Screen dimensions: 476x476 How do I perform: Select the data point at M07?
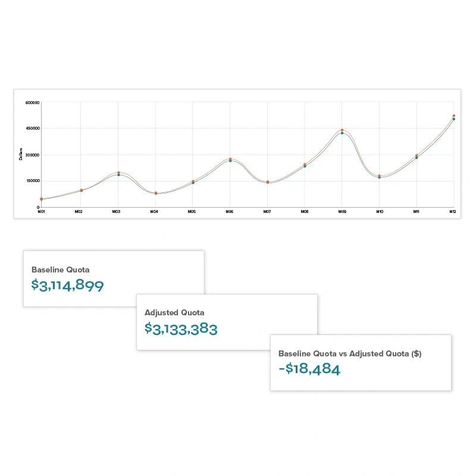268,182
